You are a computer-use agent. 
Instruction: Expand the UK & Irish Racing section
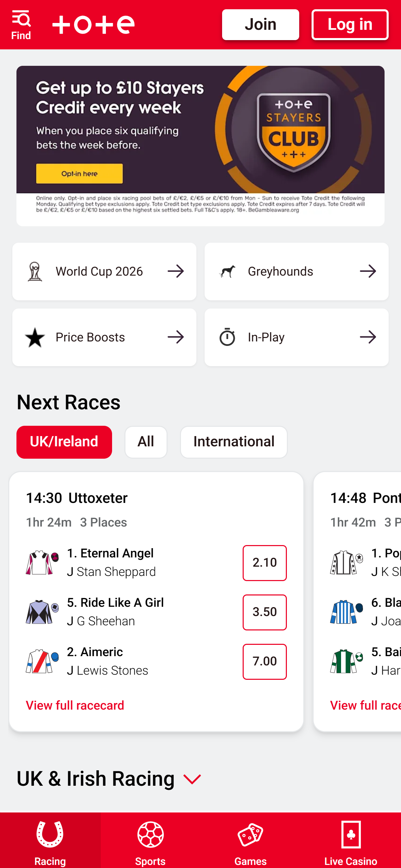pos(192,779)
